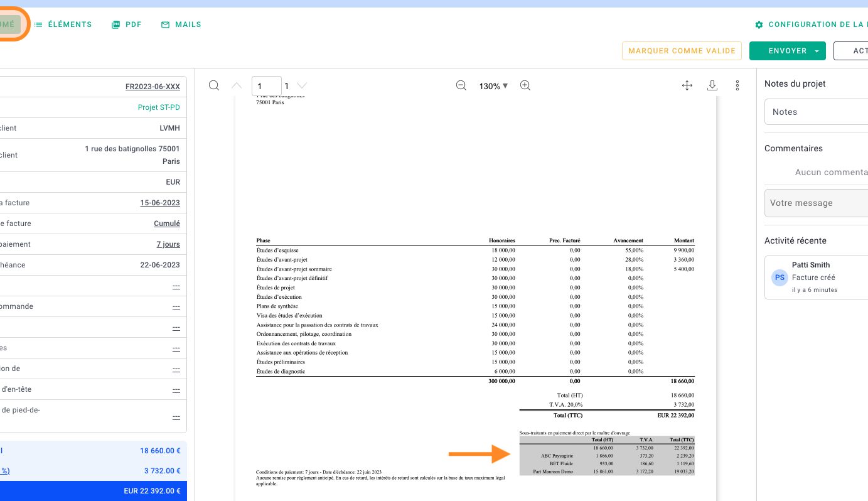Go to previous page with the up chevron
This screenshot has height=501, width=868.
(237, 85)
